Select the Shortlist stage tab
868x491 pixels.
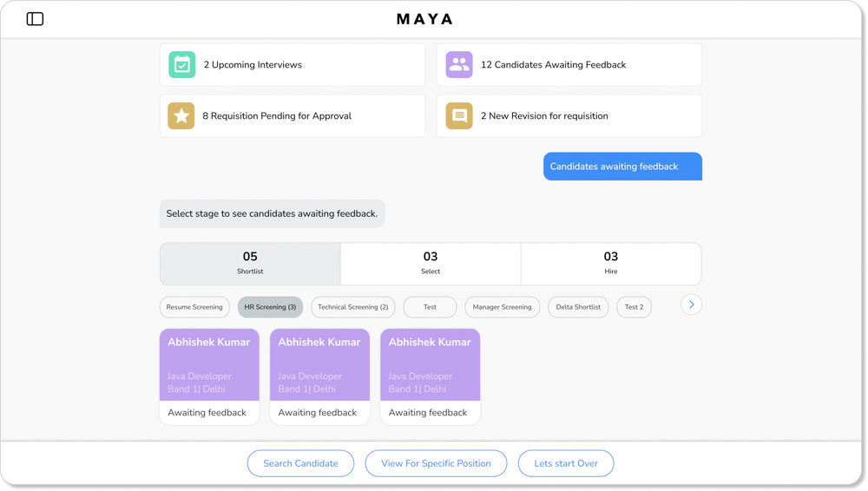pos(250,264)
